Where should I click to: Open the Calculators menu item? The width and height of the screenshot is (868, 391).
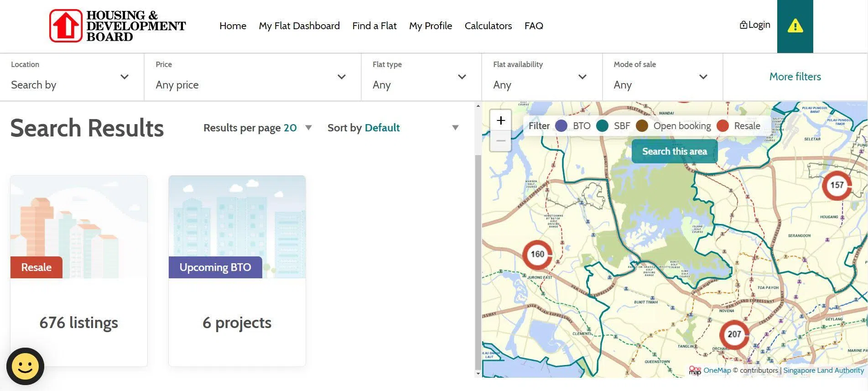pyautogui.click(x=488, y=26)
